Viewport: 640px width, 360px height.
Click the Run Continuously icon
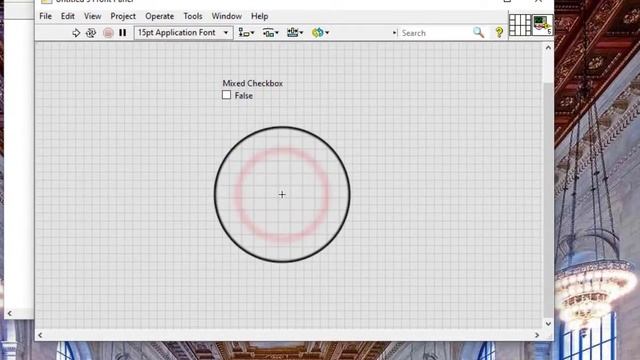(x=91, y=33)
